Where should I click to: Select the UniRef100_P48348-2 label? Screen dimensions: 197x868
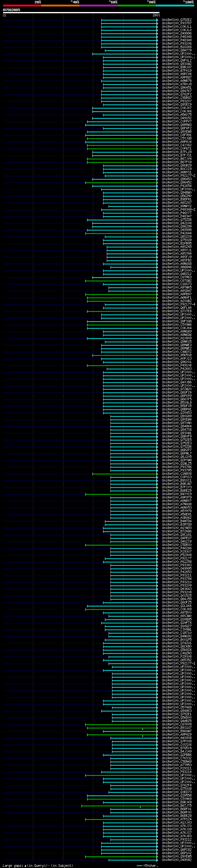179,210
